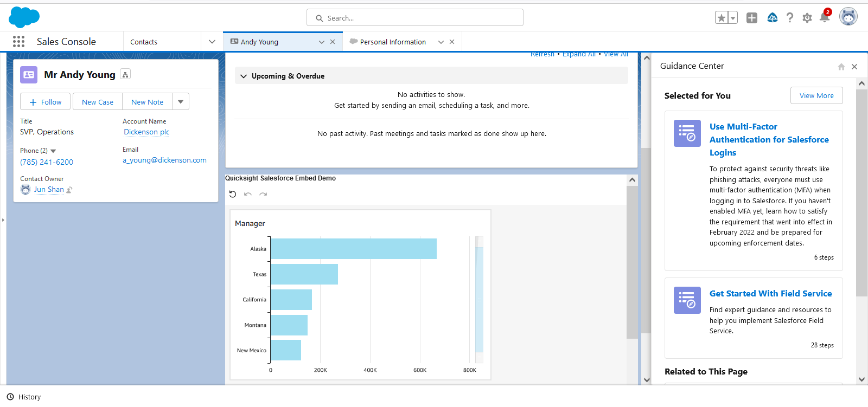Reset the Quicksight dashboard

[x=233, y=194]
